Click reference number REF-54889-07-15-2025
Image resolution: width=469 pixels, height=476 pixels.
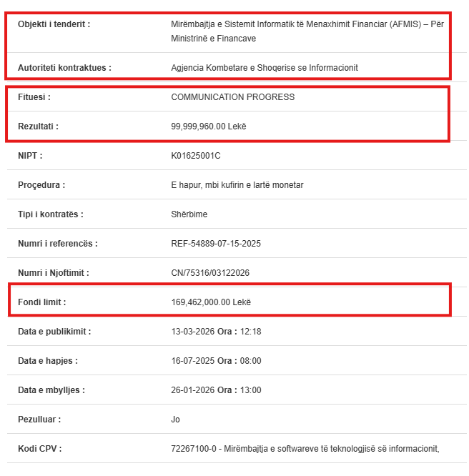pos(216,244)
